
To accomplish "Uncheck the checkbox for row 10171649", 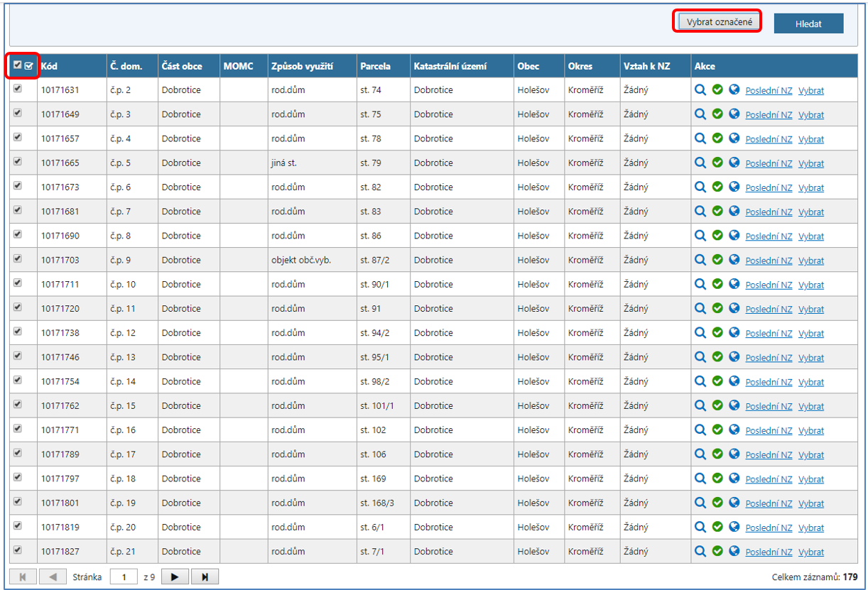I will (18, 113).
